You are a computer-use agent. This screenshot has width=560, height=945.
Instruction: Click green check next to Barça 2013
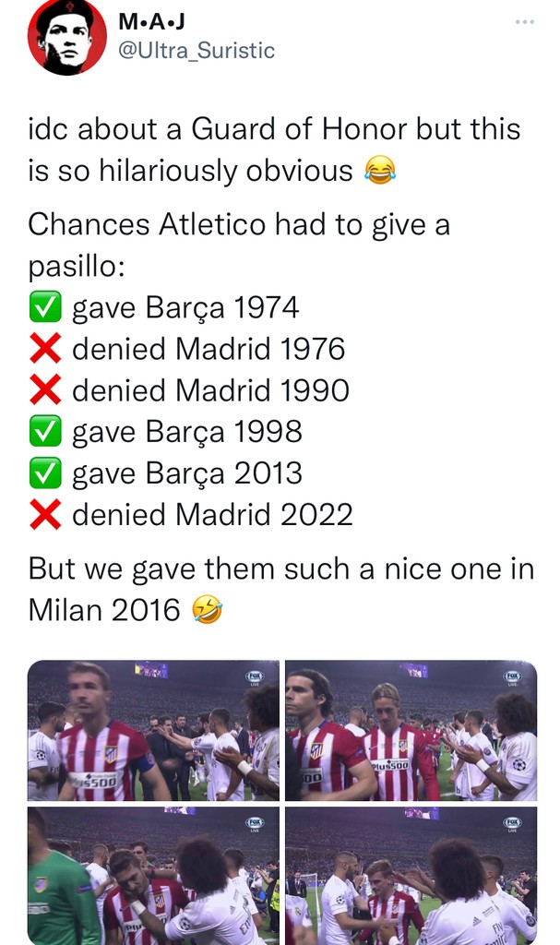coord(45,473)
